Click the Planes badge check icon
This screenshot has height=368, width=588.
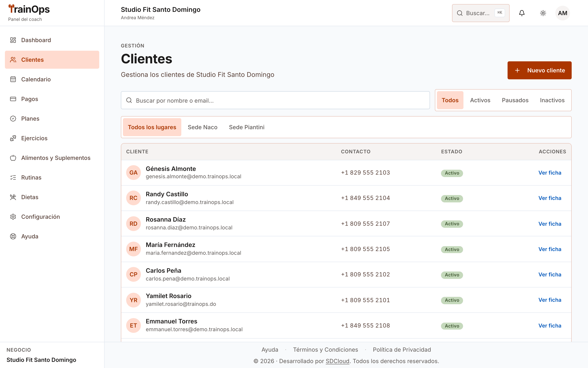click(x=13, y=119)
